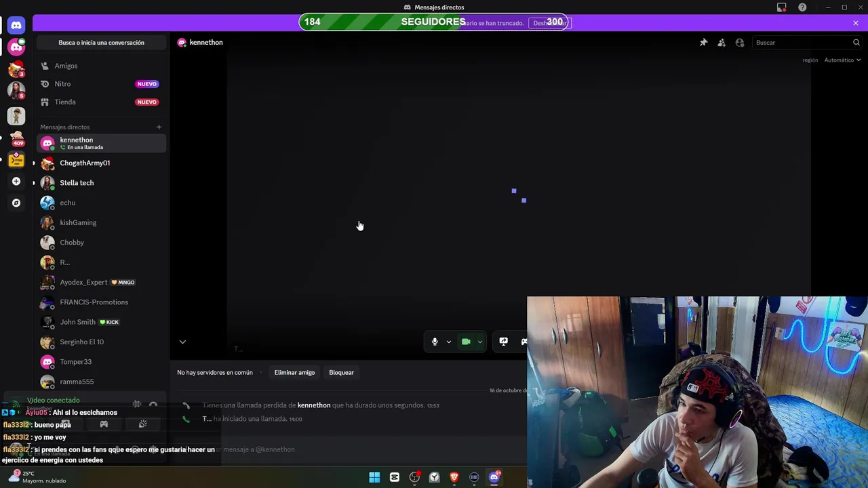Open Stella tech conversation
The image size is (868, 488).
click(x=101, y=183)
